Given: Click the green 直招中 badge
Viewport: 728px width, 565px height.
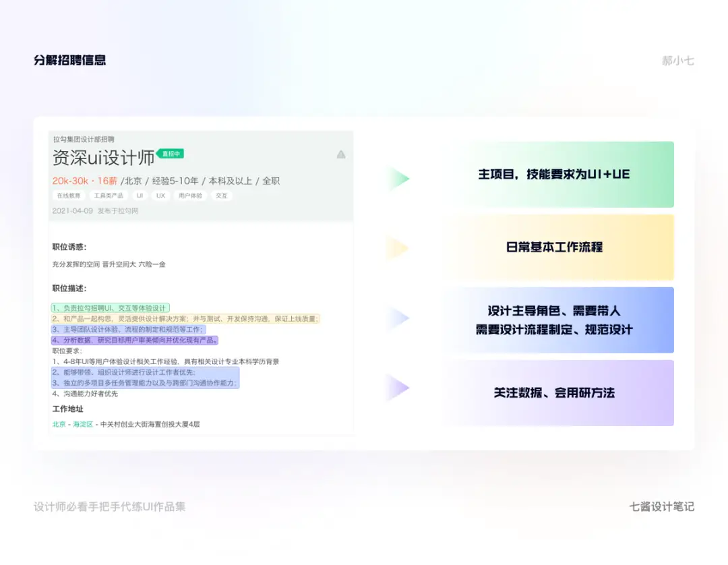Looking at the screenshot, I should tap(171, 154).
